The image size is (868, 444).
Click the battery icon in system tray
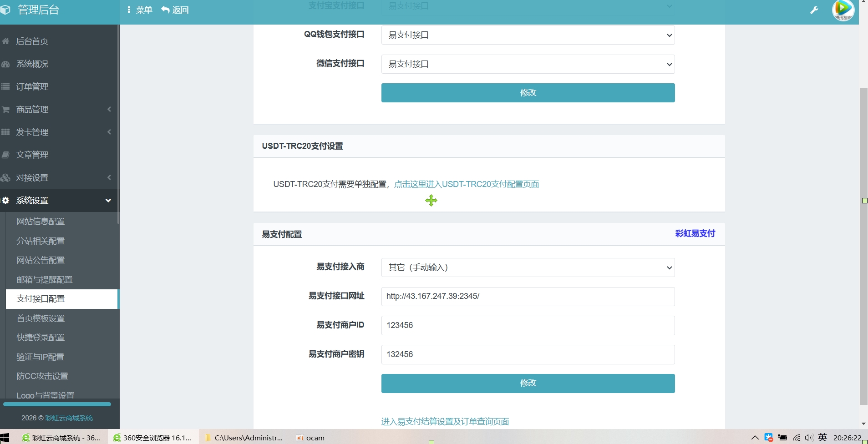pos(782,438)
